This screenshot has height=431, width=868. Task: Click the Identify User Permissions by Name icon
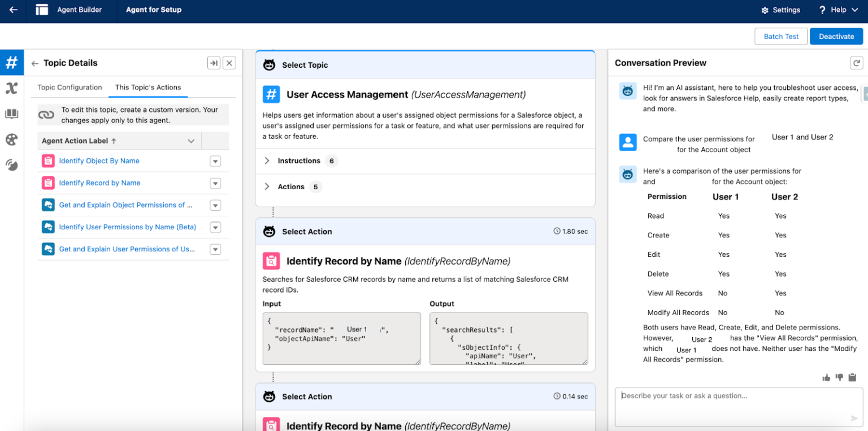[x=48, y=227]
